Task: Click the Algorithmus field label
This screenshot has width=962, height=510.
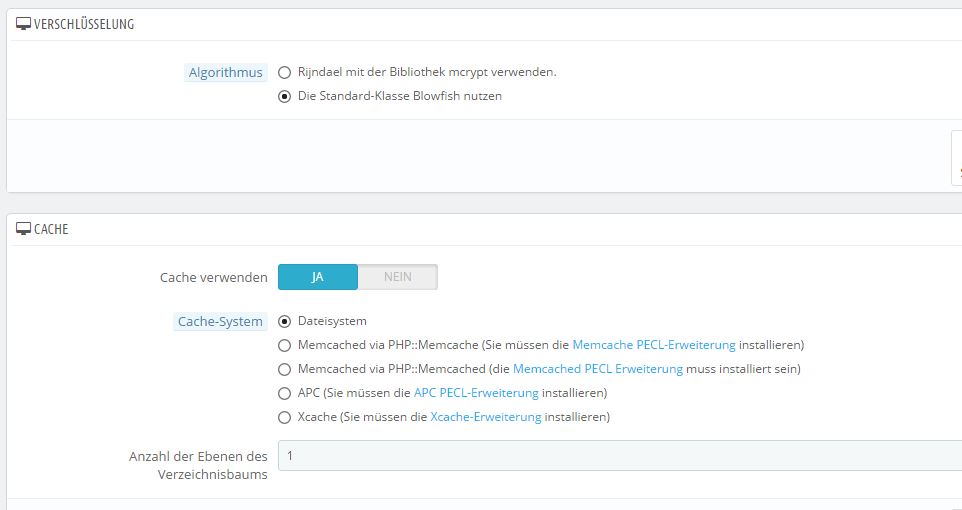Action: pos(225,73)
